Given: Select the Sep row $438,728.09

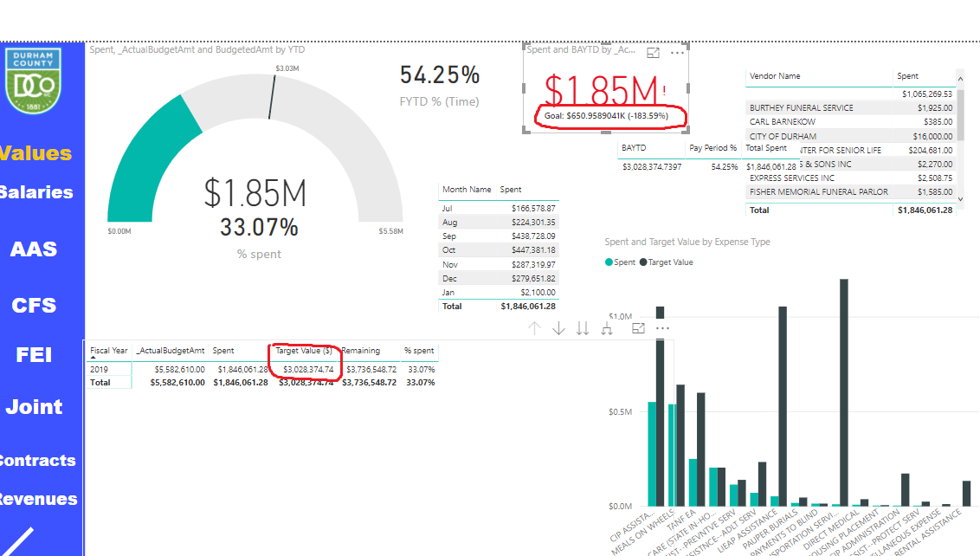Looking at the screenshot, I should click(x=499, y=236).
